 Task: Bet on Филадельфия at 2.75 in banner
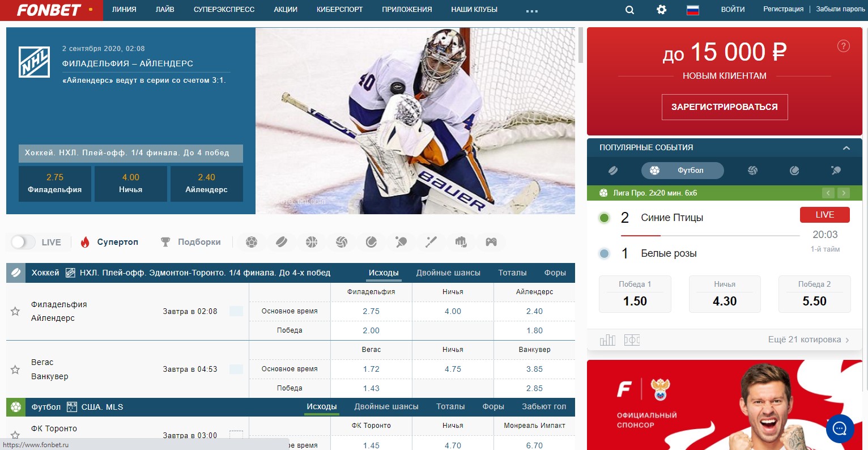(x=55, y=184)
